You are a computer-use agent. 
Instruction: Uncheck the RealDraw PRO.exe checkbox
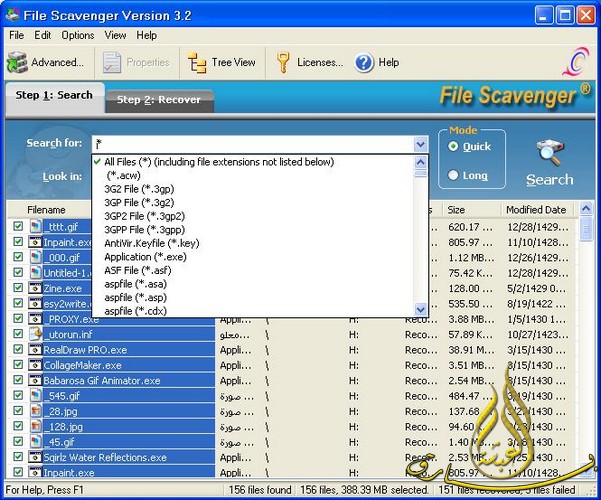[18, 349]
